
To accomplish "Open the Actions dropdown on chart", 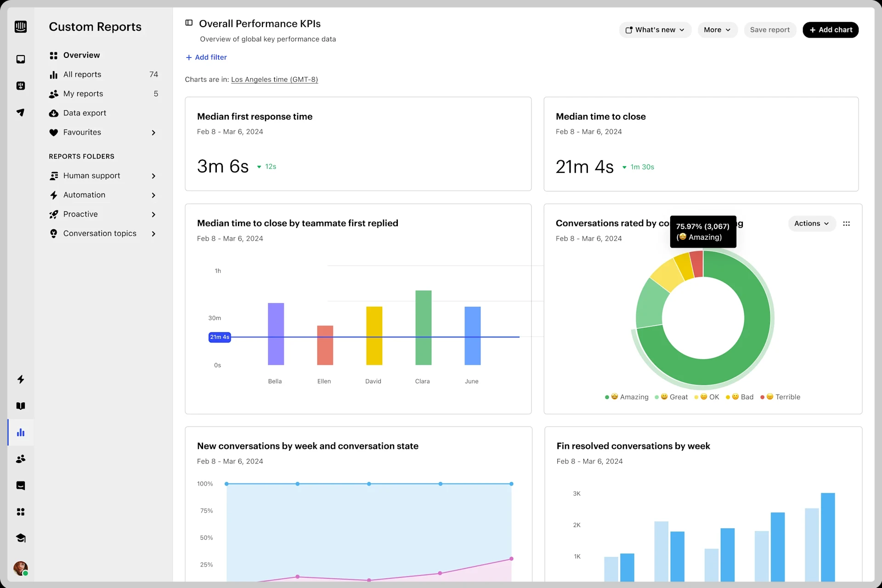I will [811, 224].
